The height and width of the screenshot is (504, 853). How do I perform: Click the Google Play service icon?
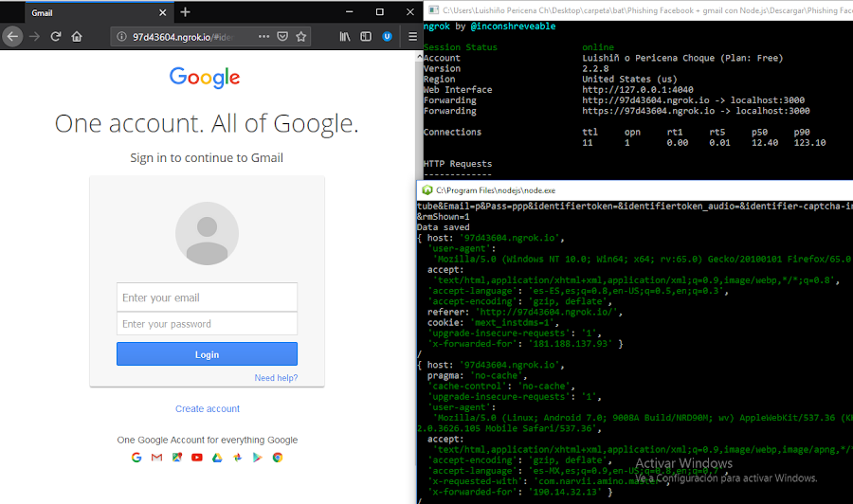click(257, 458)
